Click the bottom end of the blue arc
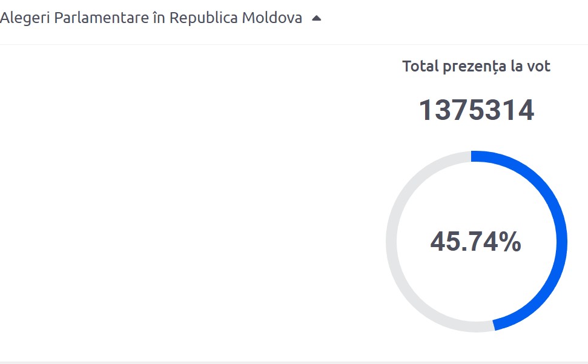 pos(497,324)
